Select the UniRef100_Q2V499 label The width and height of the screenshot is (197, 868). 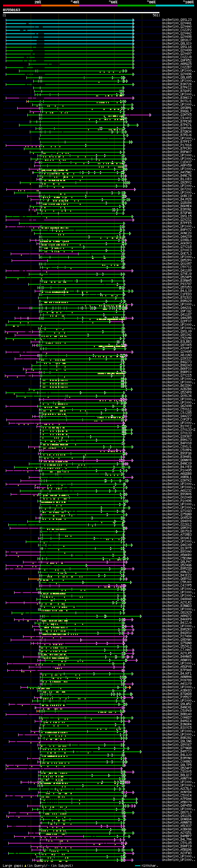click(177, 50)
